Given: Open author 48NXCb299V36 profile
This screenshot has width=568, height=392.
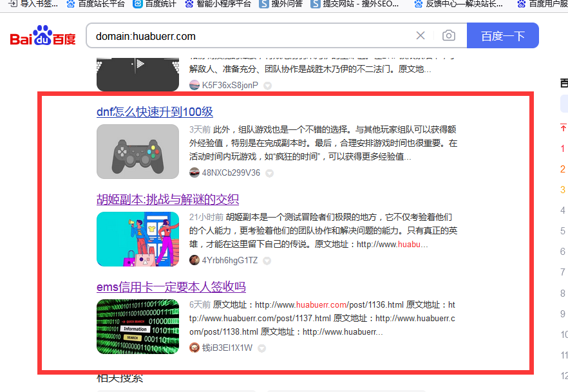Looking at the screenshot, I should coord(231,173).
